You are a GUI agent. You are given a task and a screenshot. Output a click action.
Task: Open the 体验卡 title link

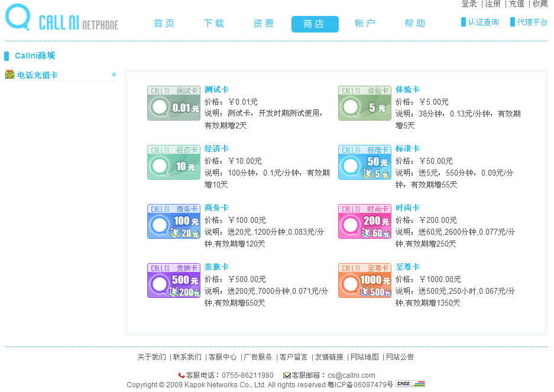[407, 90]
